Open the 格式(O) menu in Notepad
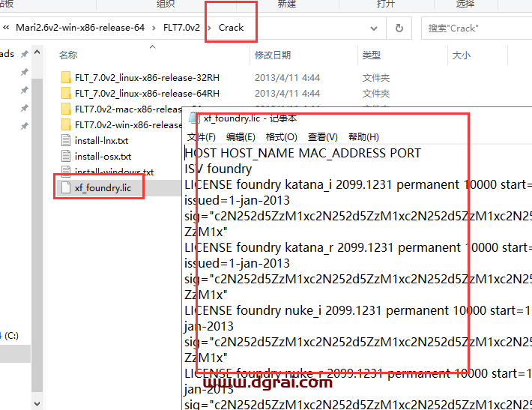This screenshot has height=410, width=532. tap(282, 136)
